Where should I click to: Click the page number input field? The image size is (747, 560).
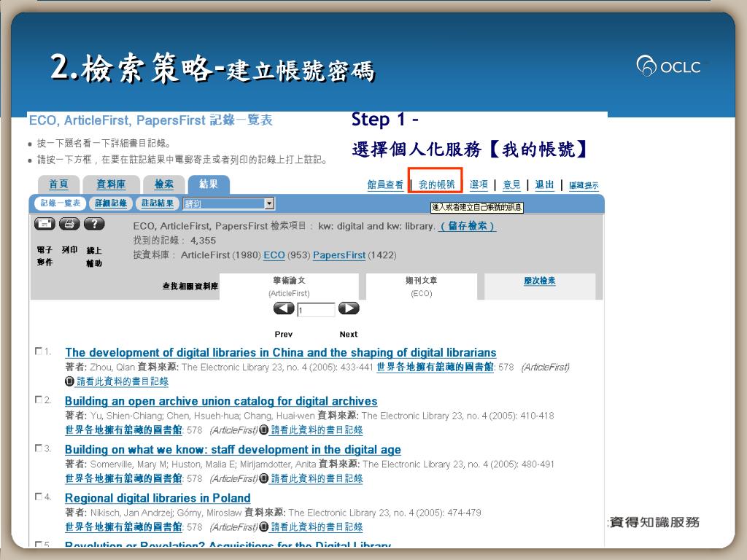tap(317, 310)
